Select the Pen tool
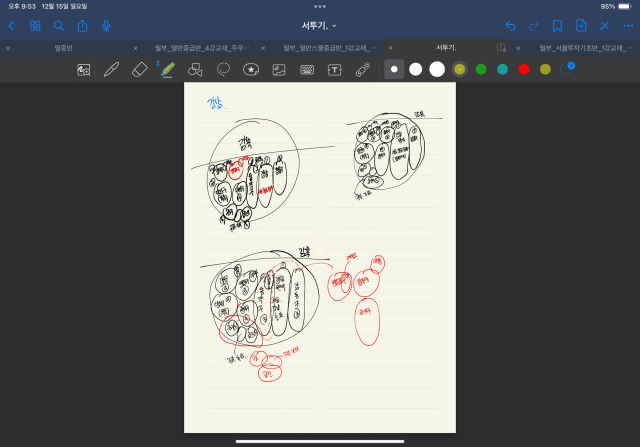Screen dimensions: 640x447 click(111, 69)
